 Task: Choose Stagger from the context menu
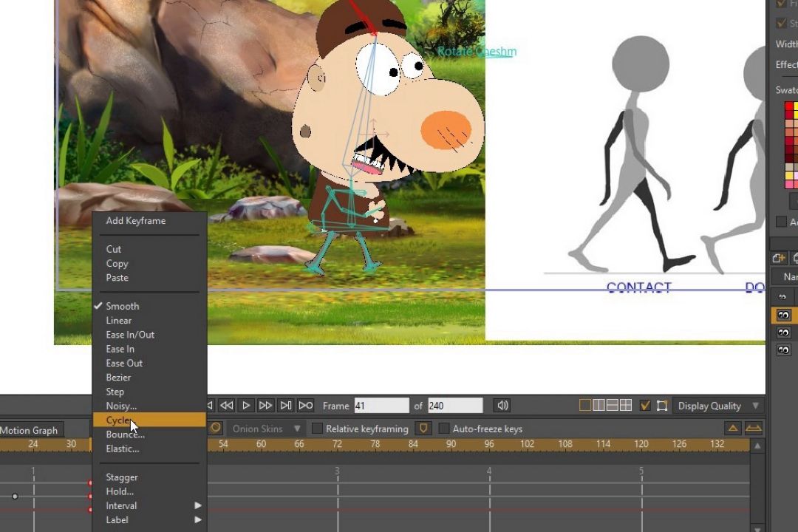point(149,477)
